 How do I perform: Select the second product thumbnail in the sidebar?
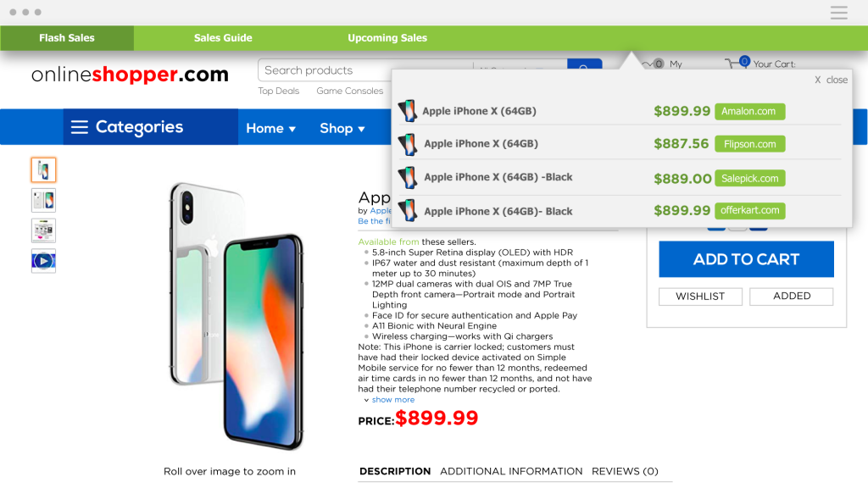[x=43, y=200]
